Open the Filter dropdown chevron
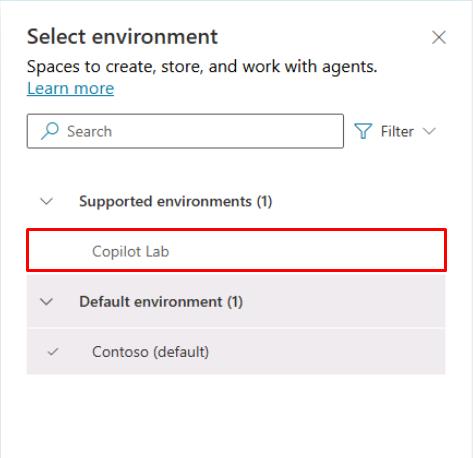 pos(429,131)
